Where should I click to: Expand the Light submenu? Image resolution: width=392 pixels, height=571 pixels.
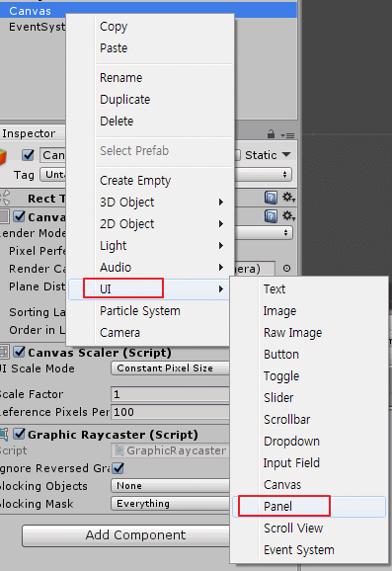point(150,246)
